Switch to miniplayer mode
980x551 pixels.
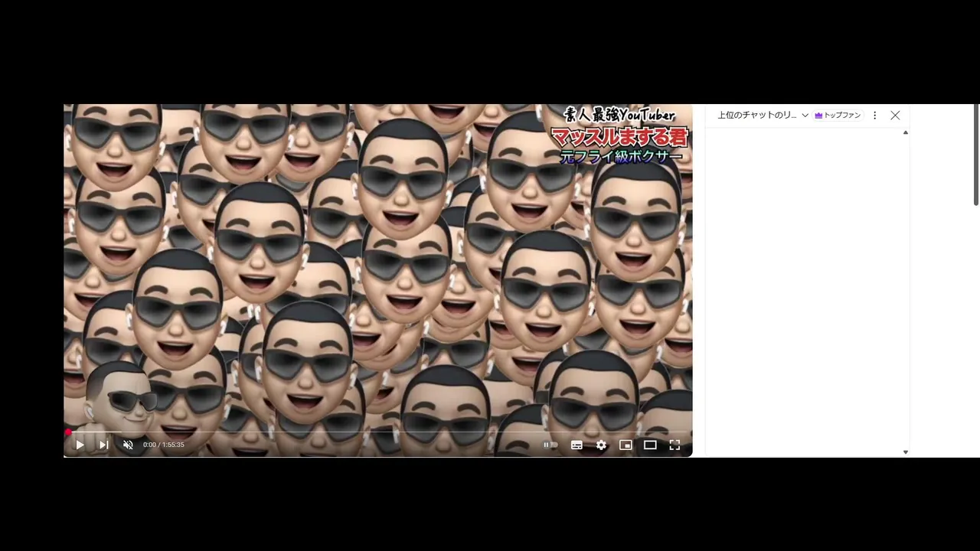pyautogui.click(x=626, y=445)
